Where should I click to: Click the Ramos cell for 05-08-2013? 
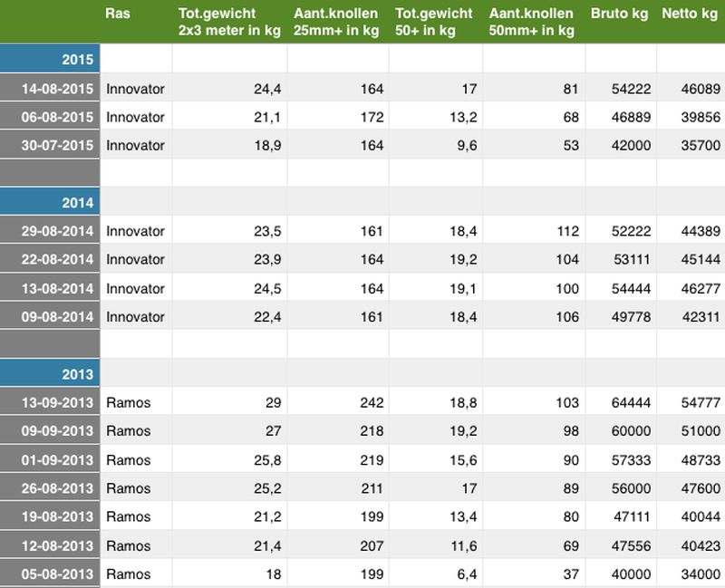[129, 574]
